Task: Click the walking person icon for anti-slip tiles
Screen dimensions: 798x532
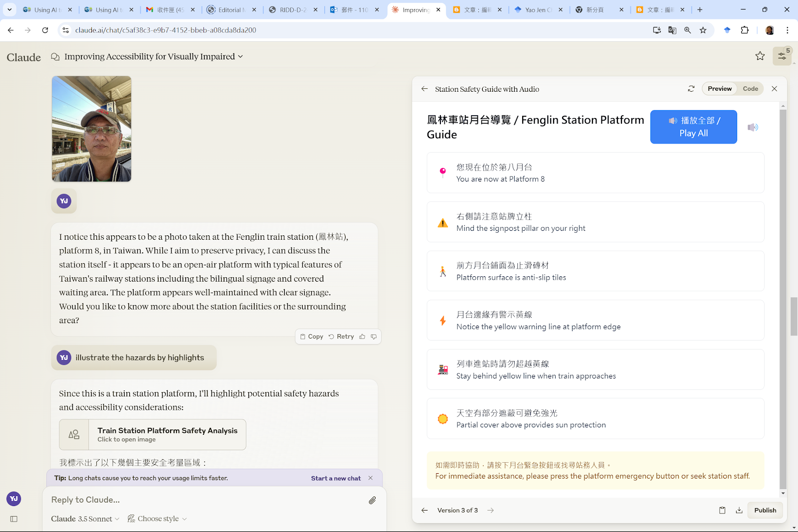Action: coord(443,271)
